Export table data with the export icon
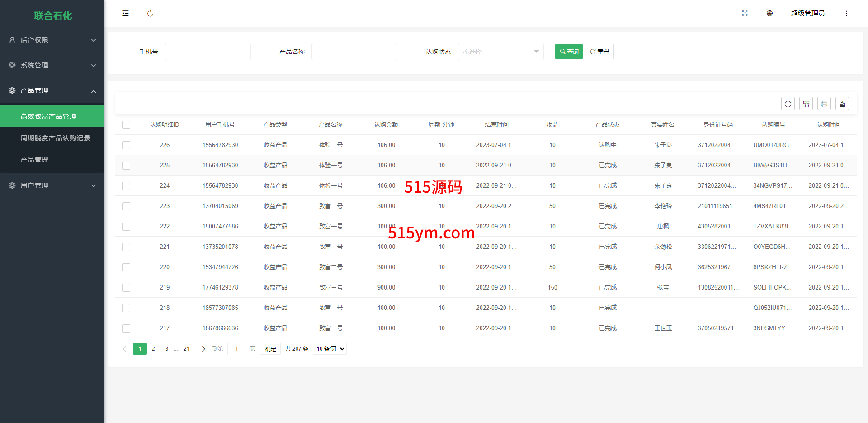Viewport: 868px width, 423px height. (842, 104)
